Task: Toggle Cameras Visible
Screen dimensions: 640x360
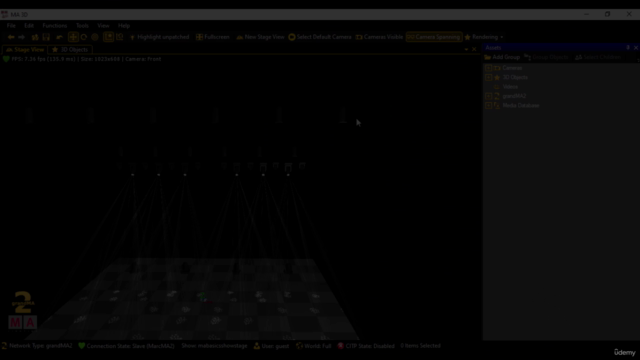Action: (x=379, y=37)
